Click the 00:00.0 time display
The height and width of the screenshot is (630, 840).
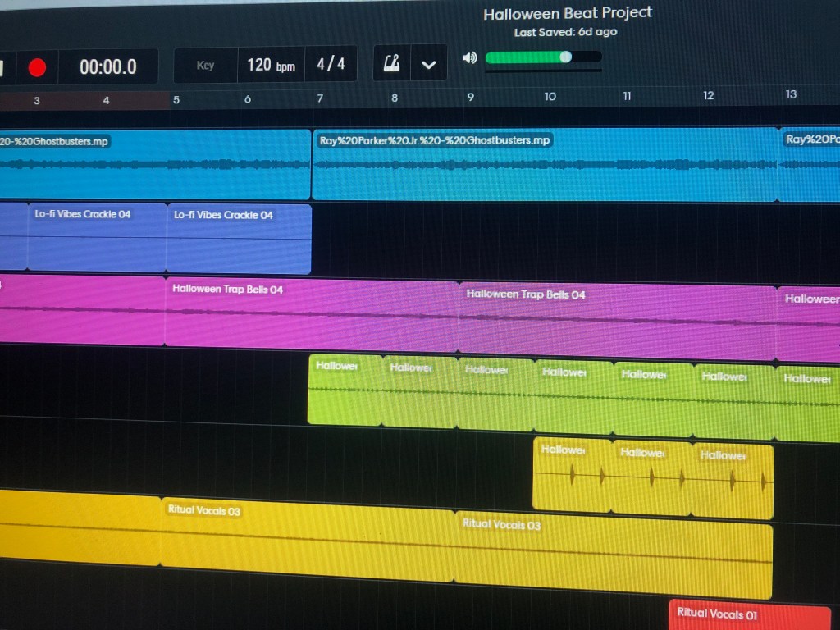107,67
